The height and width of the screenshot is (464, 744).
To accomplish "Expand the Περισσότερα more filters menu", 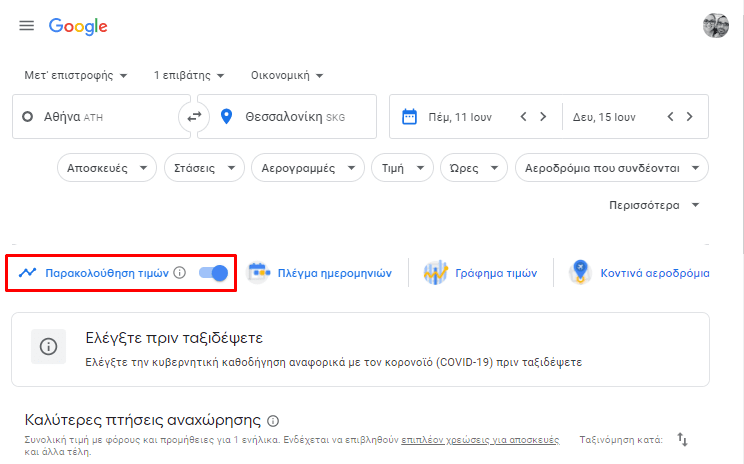I will coord(654,205).
